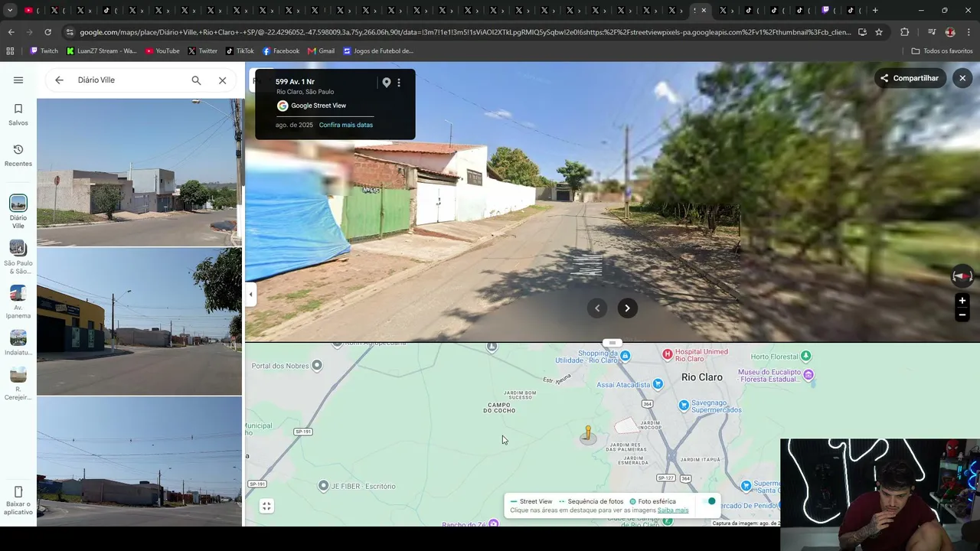
Task: Bookmark this page with the star icon
Action: coord(879,32)
